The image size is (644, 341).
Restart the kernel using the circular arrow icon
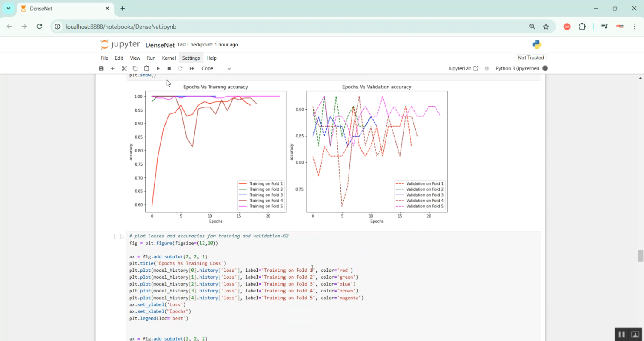pos(180,69)
